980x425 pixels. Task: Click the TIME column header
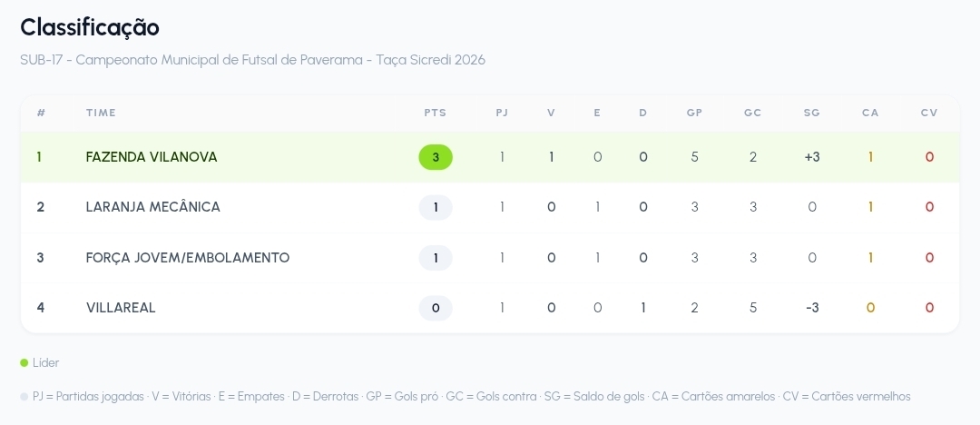(102, 114)
